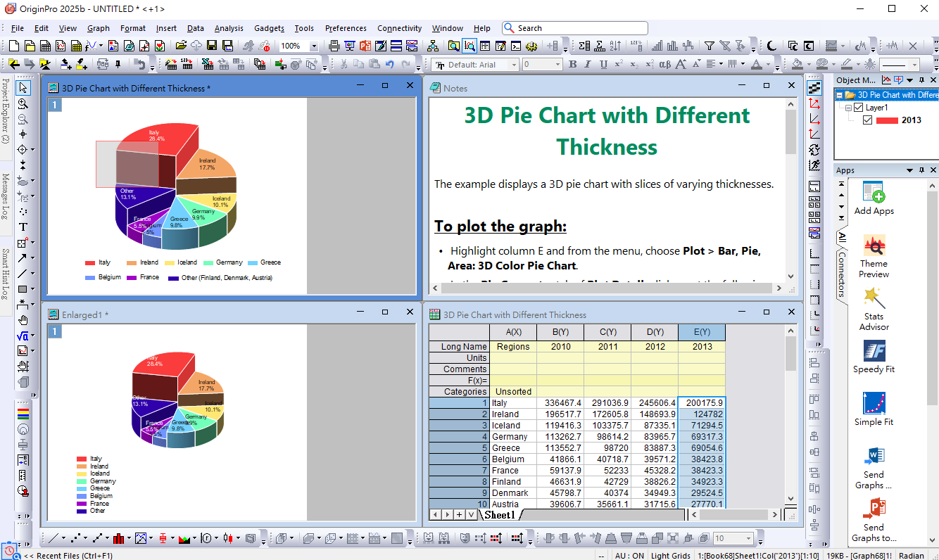
Task: Open the Project Explorer side tab
Action: click(x=6, y=110)
